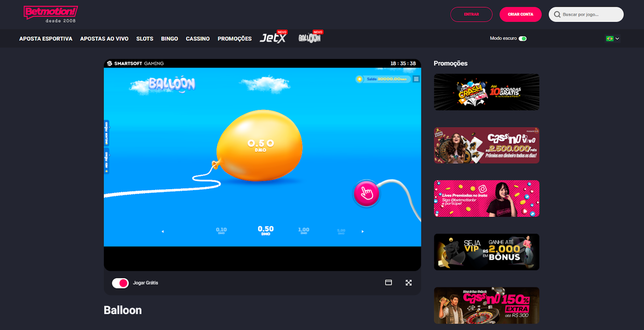Click the Saldo coin balance display
The height and width of the screenshot is (330, 644).
pyautogui.click(x=383, y=79)
